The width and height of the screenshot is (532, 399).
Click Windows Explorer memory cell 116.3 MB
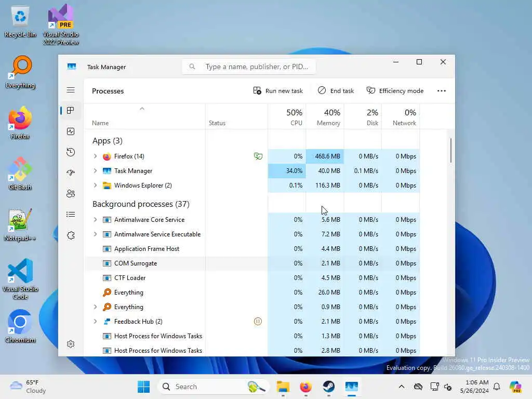tap(325, 185)
